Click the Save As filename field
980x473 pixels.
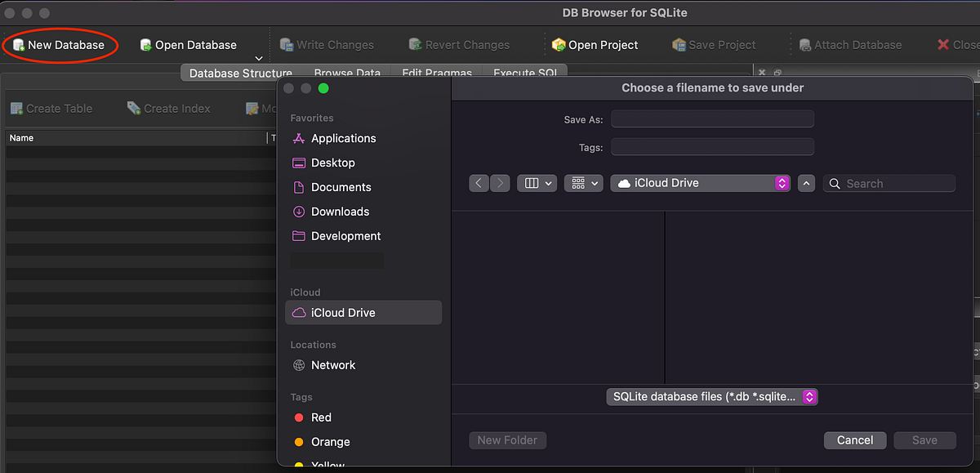pyautogui.click(x=711, y=118)
